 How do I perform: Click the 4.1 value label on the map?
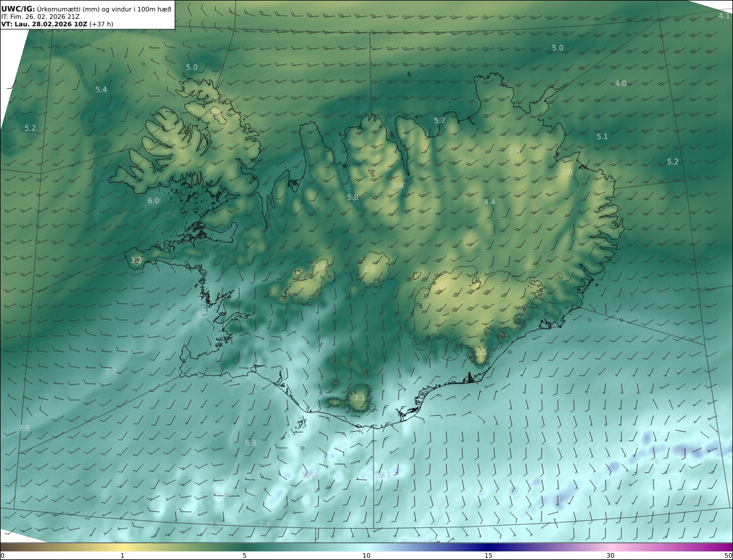coord(724,16)
